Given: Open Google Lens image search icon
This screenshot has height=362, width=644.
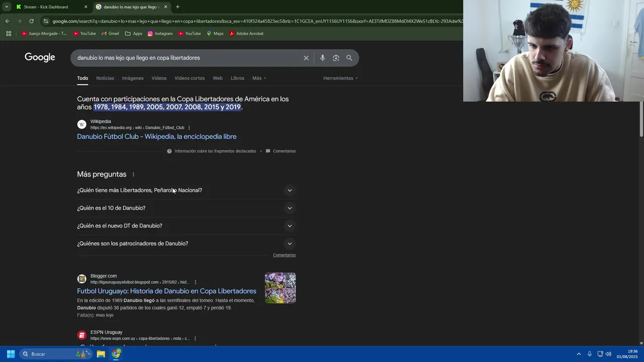Looking at the screenshot, I should 336,58.
